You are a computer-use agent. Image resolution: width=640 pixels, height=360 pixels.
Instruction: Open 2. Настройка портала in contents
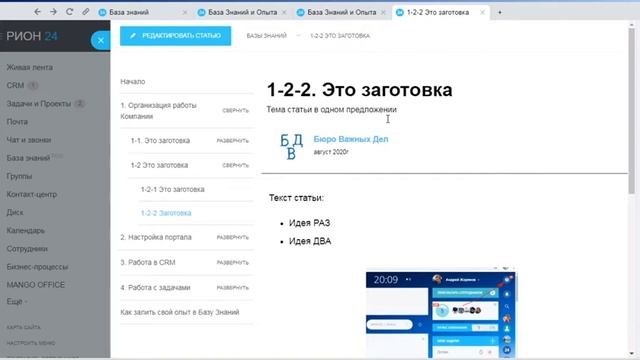[156, 237]
